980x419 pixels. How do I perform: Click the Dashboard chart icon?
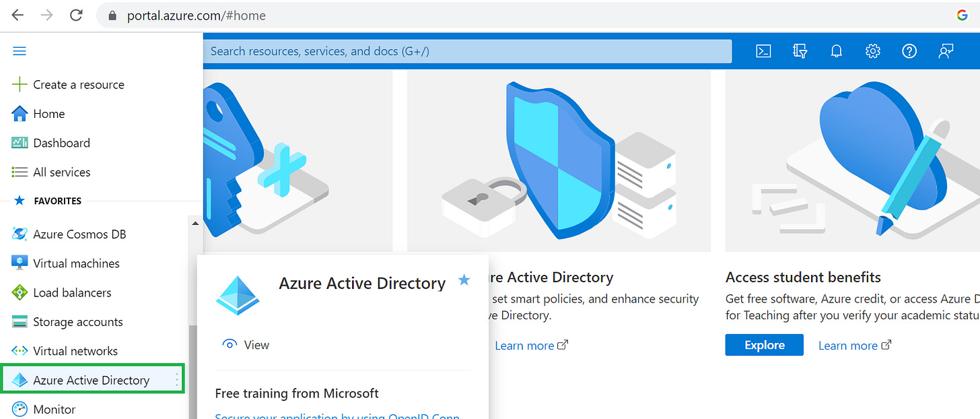click(20, 143)
